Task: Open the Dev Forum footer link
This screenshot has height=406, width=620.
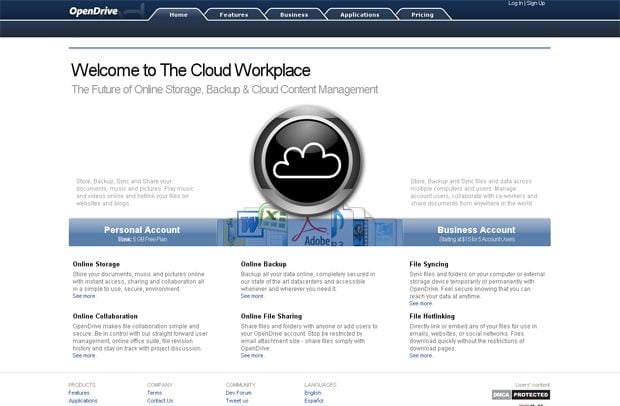Action: [x=238, y=393]
